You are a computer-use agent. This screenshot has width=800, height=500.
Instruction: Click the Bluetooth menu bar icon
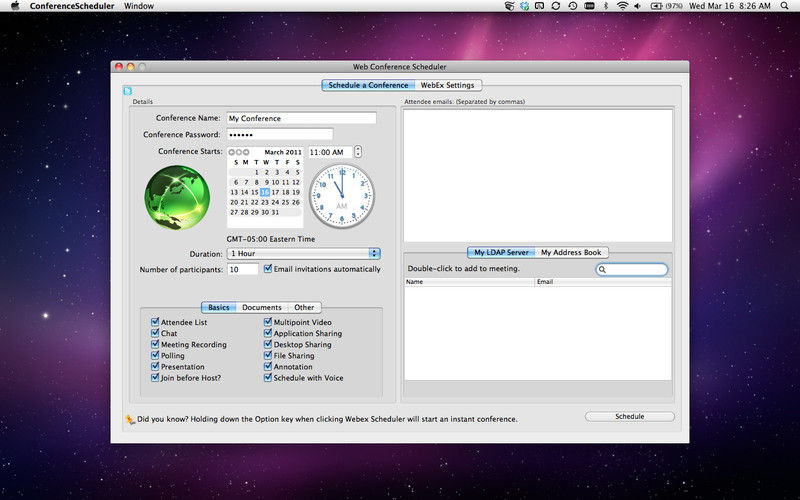click(606, 6)
